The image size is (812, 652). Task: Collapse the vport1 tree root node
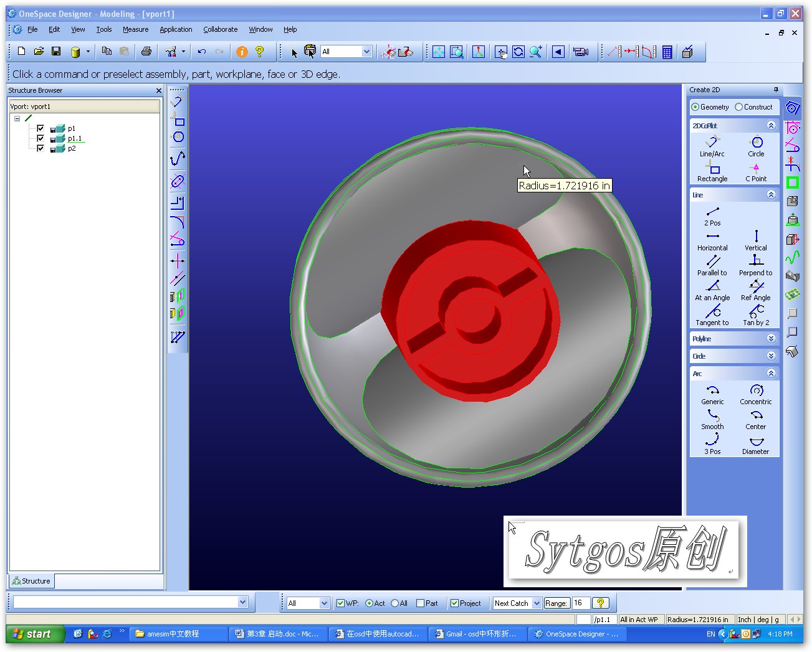[17, 118]
